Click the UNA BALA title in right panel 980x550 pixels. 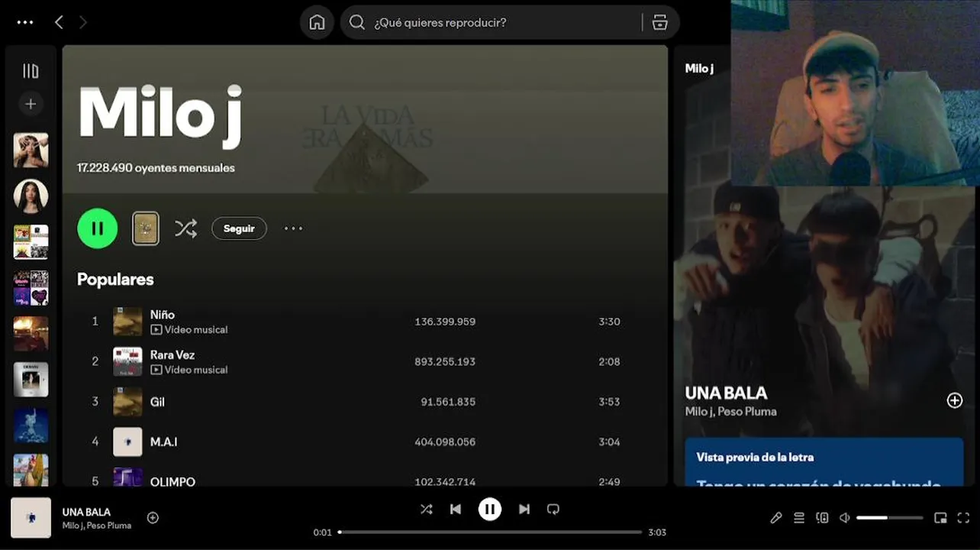click(x=726, y=393)
